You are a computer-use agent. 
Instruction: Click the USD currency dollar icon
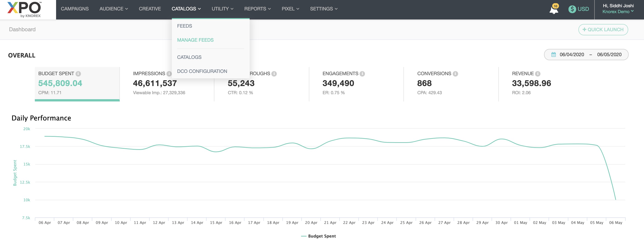(572, 9)
